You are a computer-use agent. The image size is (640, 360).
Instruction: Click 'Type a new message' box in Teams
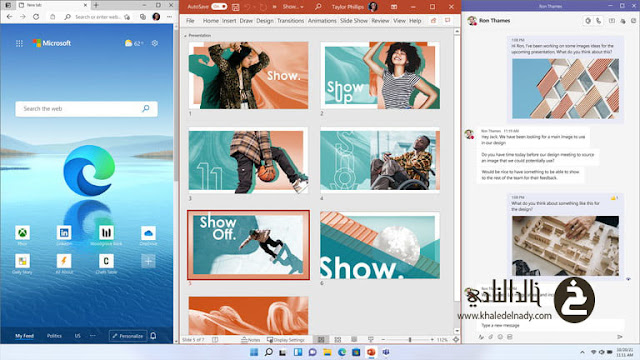pyautogui.click(x=550, y=325)
